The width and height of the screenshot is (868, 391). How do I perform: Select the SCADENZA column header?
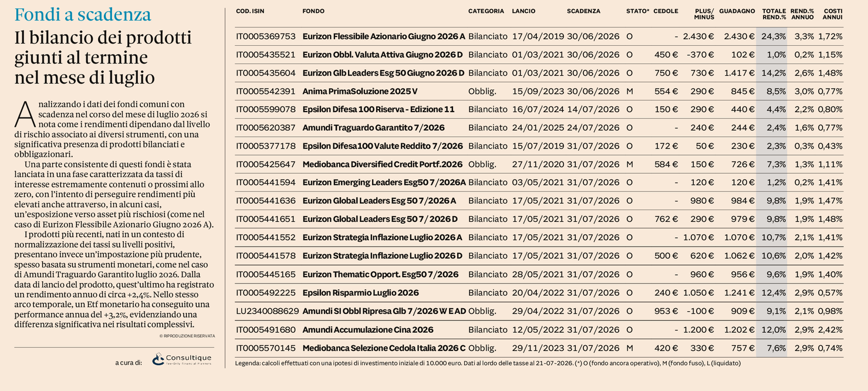click(583, 11)
